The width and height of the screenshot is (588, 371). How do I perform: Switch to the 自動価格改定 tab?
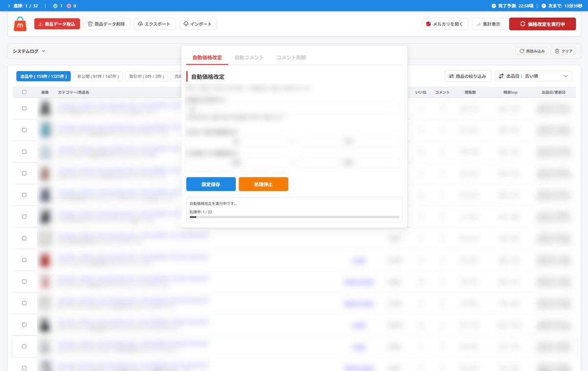(x=207, y=58)
